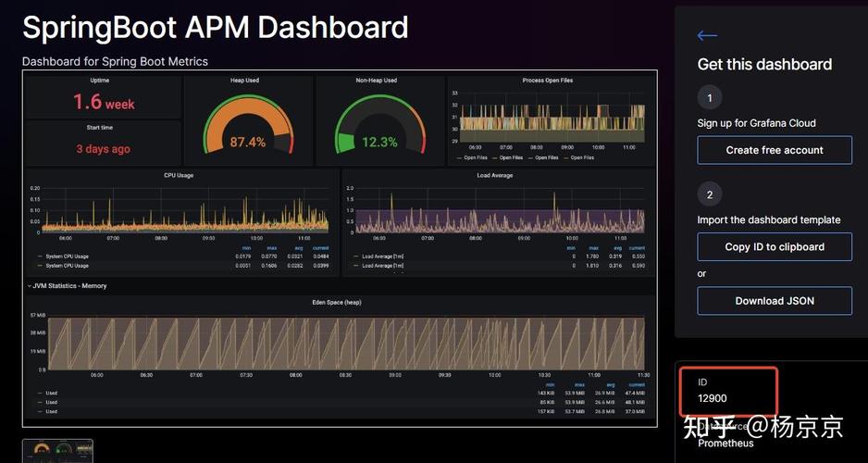868x463 pixels.
Task: Open the CPU Usage panel title menu
Action: coord(178,175)
